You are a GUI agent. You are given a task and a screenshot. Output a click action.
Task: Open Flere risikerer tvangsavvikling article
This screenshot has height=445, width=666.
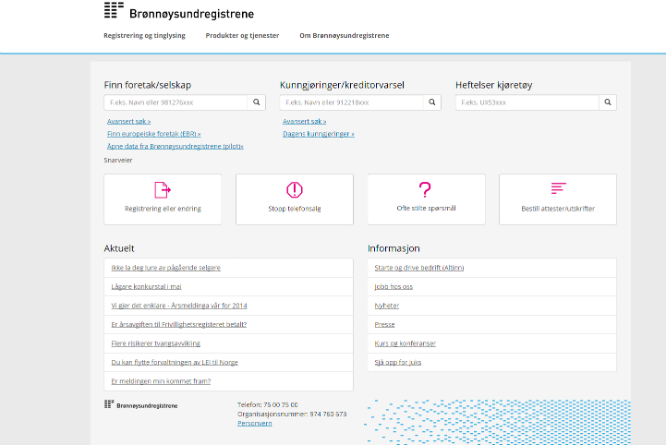point(155,344)
